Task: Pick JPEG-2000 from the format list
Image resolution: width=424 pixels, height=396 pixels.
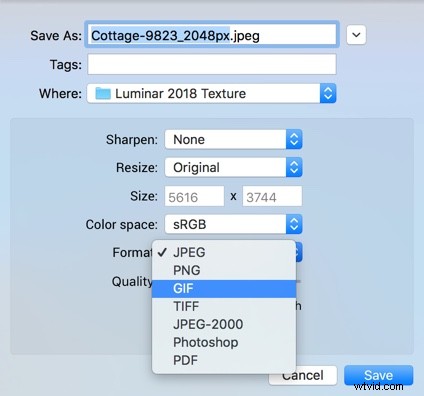Action: pyautogui.click(x=224, y=324)
